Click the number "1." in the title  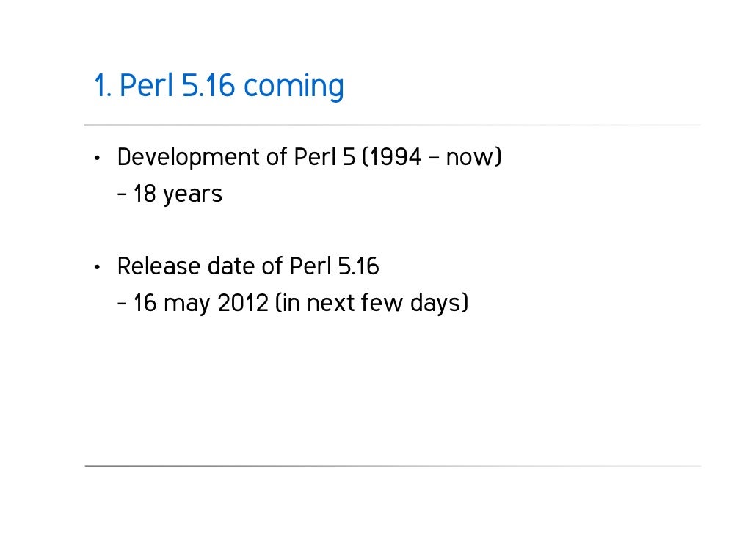pos(103,86)
